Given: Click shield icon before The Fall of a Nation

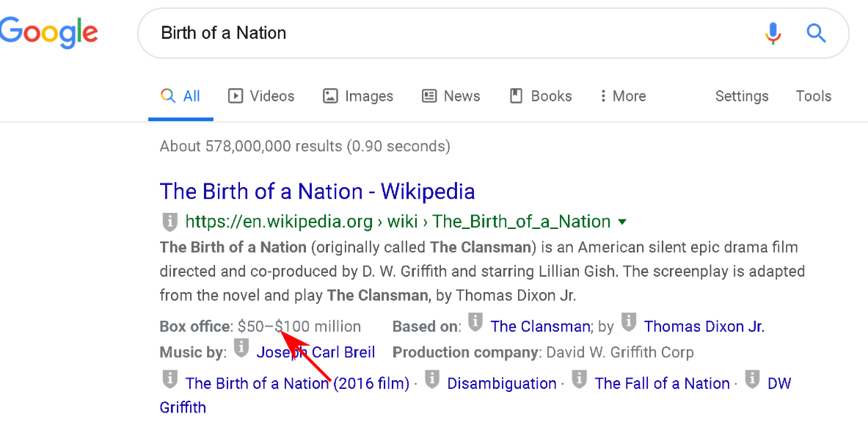Looking at the screenshot, I should [580, 380].
